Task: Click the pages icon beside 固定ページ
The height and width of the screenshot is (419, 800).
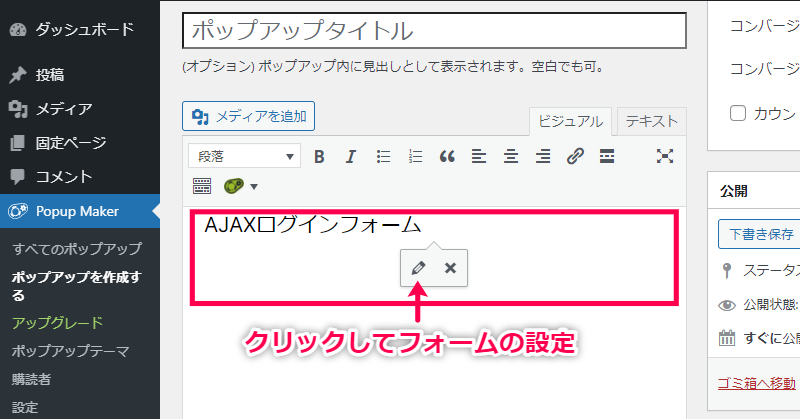Action: 17,143
